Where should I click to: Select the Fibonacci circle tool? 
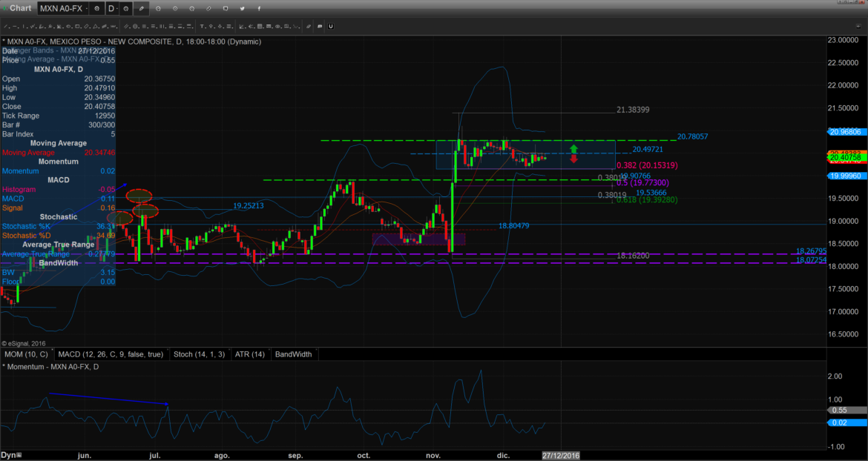coord(135,26)
